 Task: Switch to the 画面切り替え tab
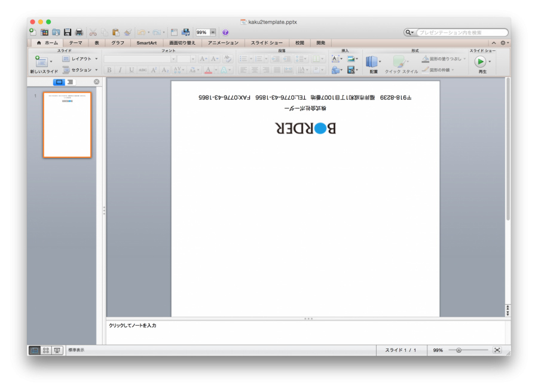click(x=182, y=43)
